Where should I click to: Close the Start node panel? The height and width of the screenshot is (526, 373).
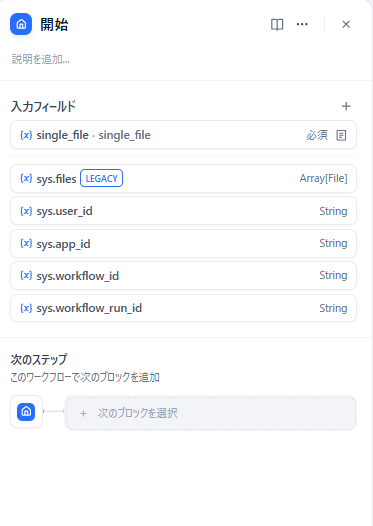(x=346, y=24)
